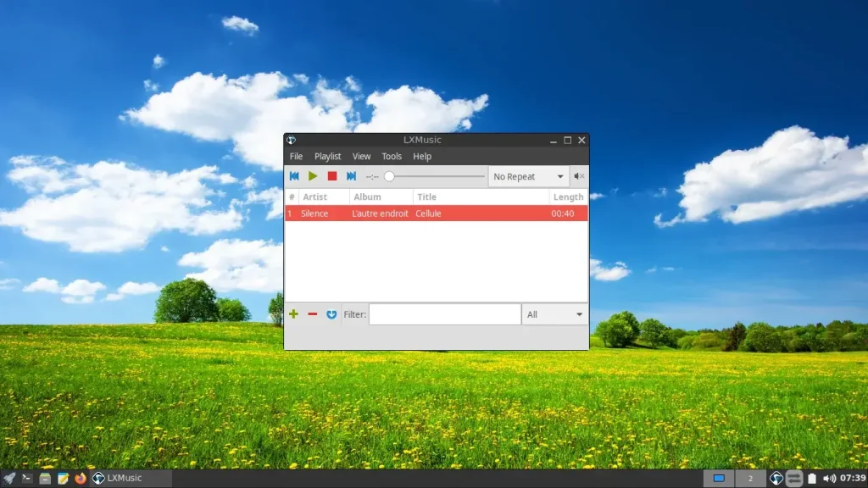Skip to the previous track

pyautogui.click(x=294, y=176)
